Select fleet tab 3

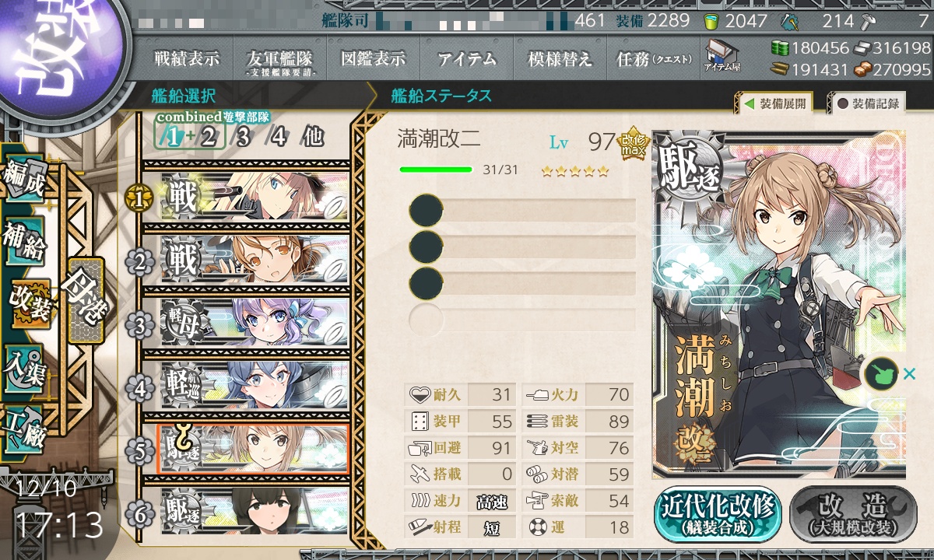pyautogui.click(x=242, y=137)
